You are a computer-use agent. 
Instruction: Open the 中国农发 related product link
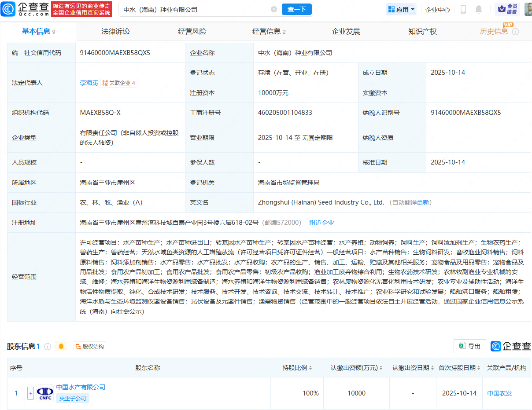point(499,393)
